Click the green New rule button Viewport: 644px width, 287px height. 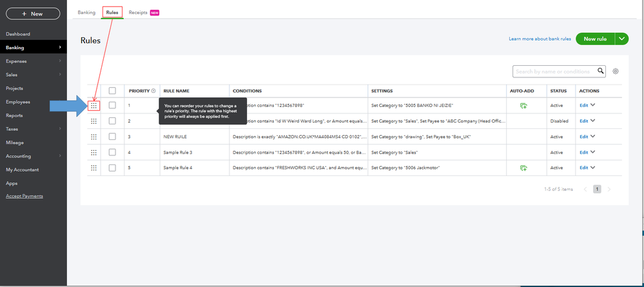click(x=595, y=39)
